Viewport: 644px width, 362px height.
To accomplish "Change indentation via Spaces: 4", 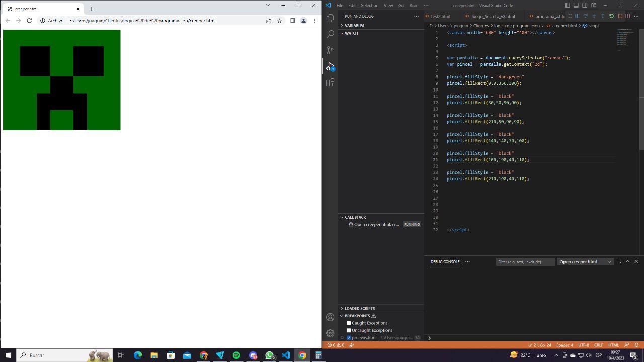I will click(x=565, y=345).
